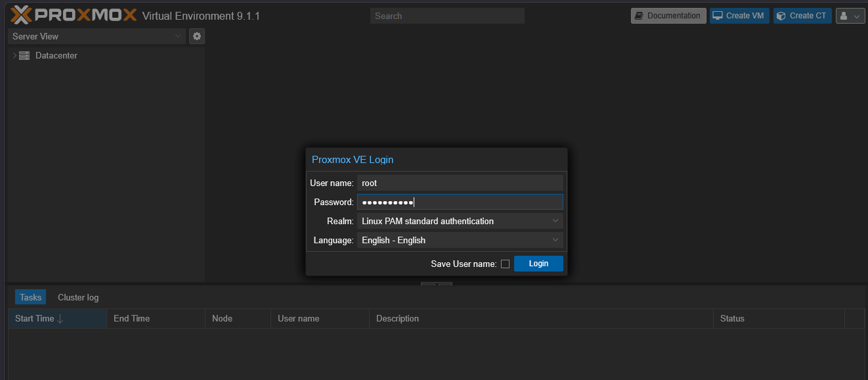This screenshot has height=380, width=868.
Task: Click the monitor icon on Create VM
Action: (x=718, y=16)
